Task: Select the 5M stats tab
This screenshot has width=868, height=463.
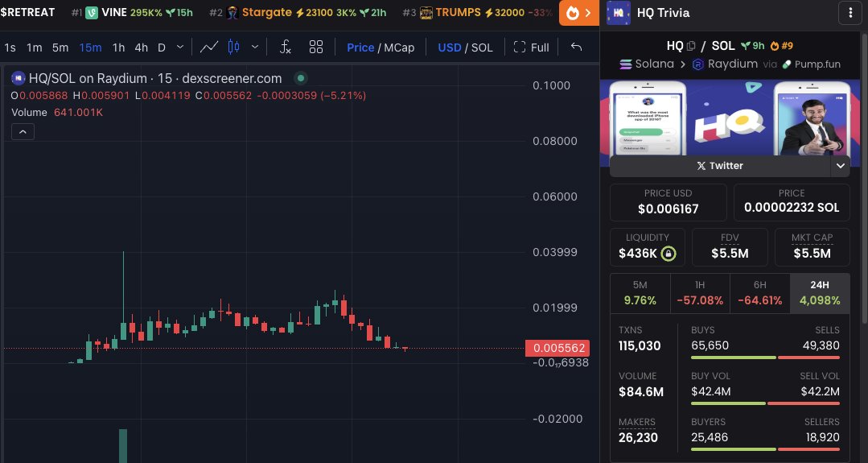Action: pyautogui.click(x=640, y=294)
